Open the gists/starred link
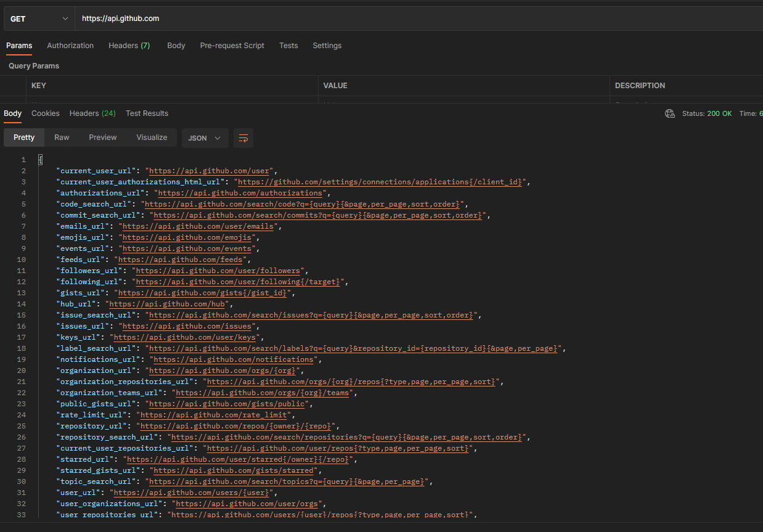Image resolution: width=763 pixels, height=532 pixels. 234,470
